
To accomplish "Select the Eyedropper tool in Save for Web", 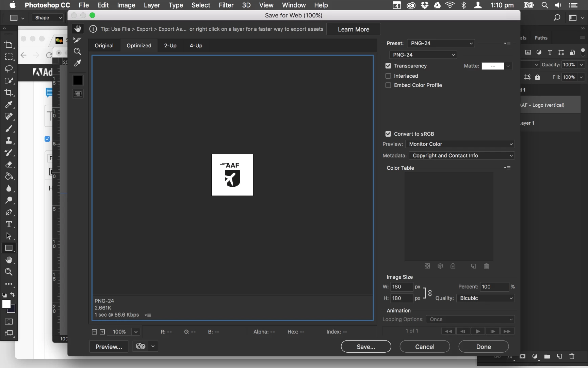I will (x=78, y=63).
